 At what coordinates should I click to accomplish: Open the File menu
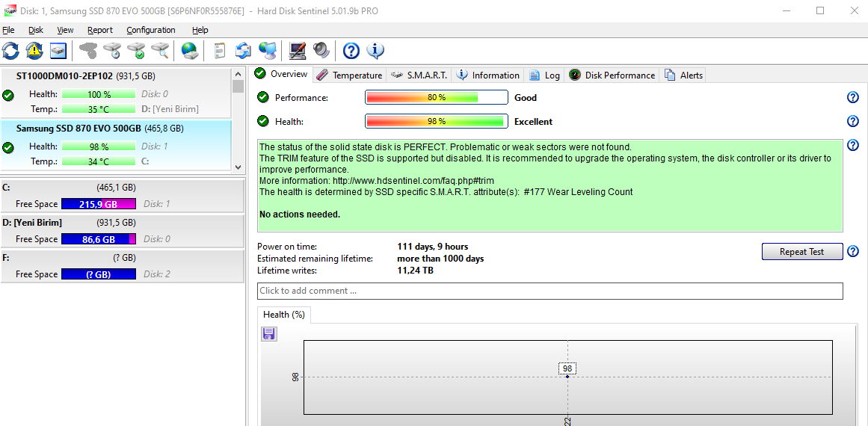[x=8, y=30]
